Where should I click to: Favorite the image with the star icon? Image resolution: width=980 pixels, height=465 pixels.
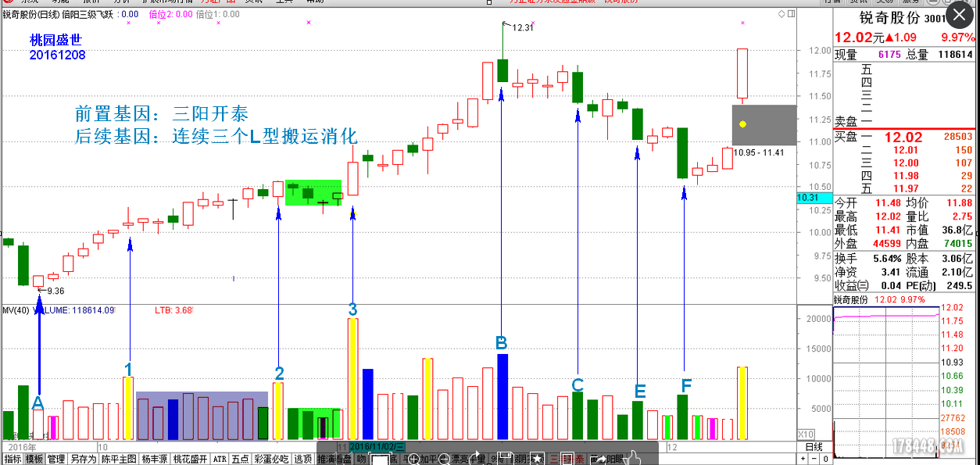537,460
